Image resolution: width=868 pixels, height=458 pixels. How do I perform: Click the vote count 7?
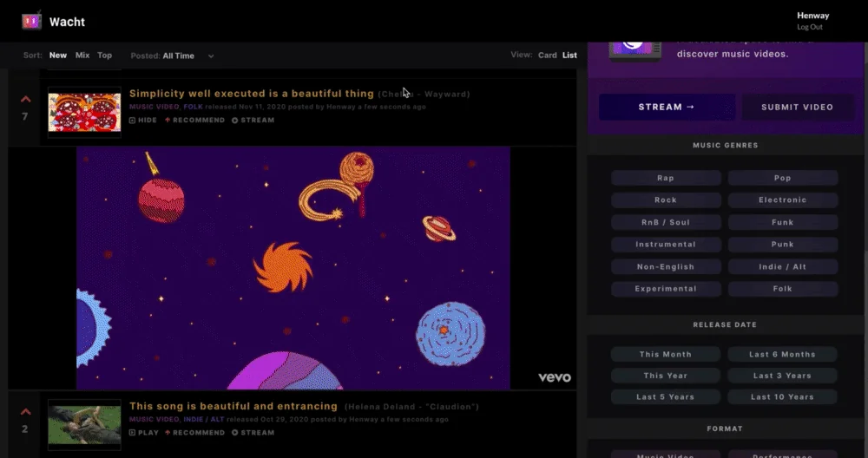pos(25,116)
